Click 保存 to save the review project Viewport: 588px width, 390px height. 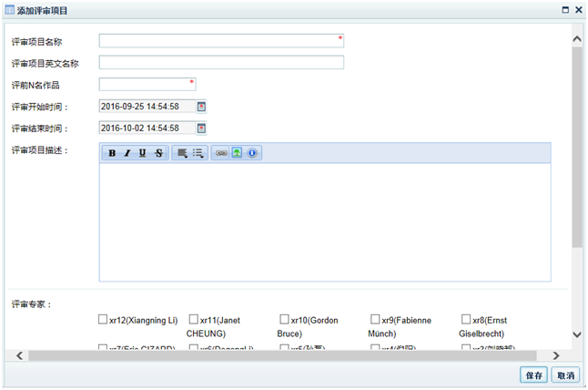point(533,375)
